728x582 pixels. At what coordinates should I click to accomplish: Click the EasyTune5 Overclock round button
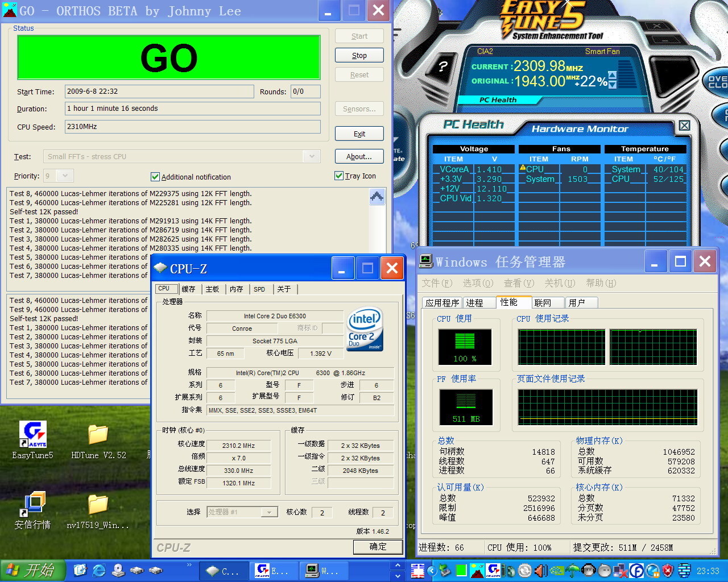pos(718,82)
